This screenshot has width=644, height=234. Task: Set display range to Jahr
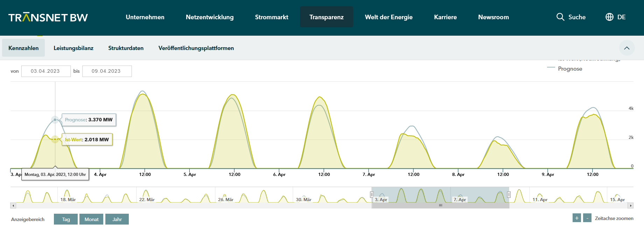(117, 219)
